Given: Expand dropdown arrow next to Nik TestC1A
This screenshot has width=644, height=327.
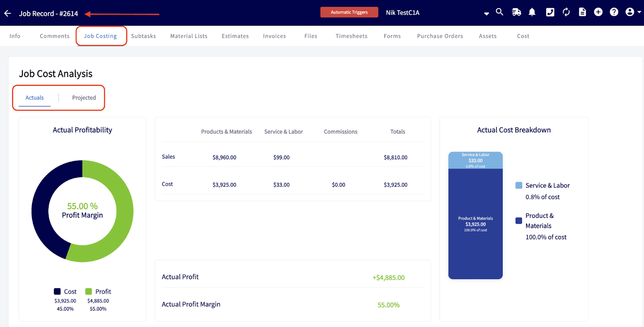Looking at the screenshot, I should [487, 14].
